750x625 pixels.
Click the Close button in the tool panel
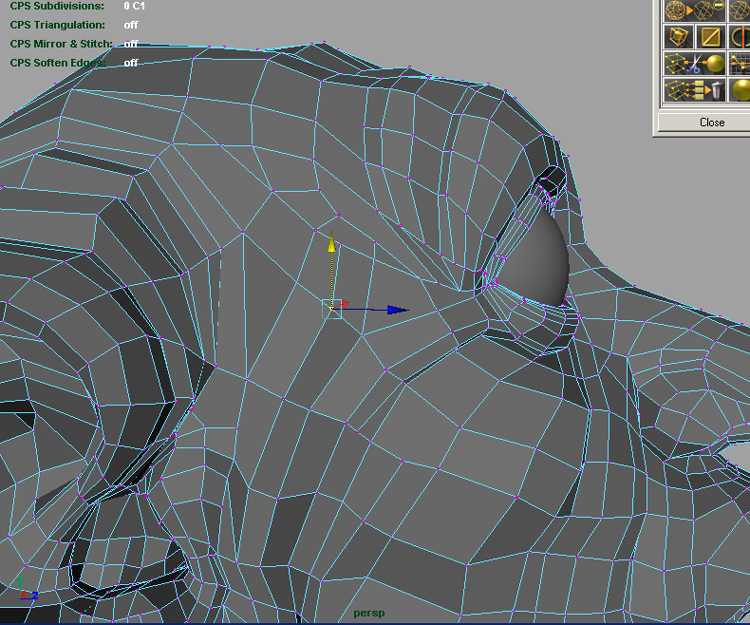[x=711, y=122]
